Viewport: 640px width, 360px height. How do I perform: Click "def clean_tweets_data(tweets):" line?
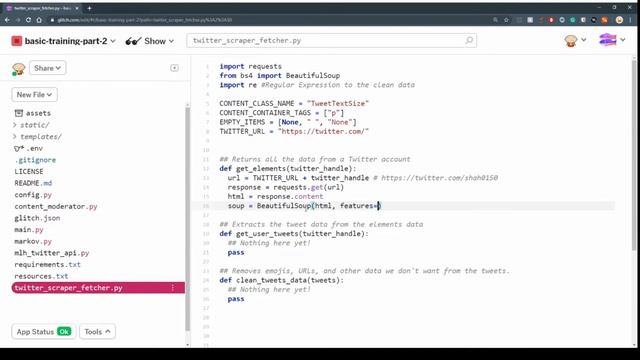click(x=282, y=280)
